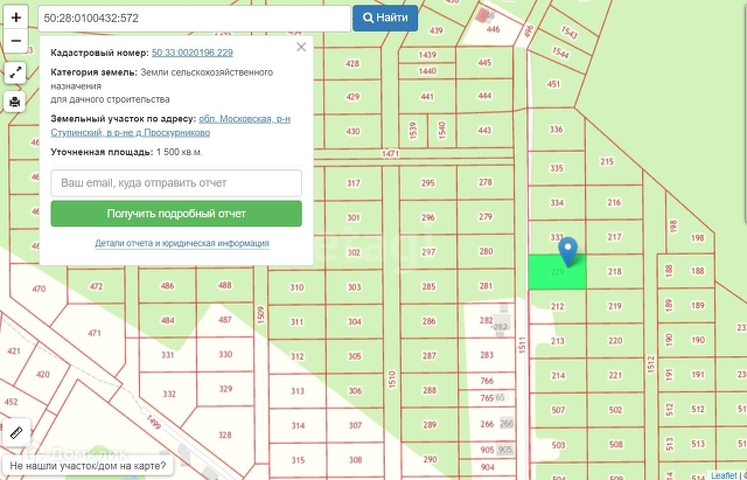Select parcel 221 on the map
Image resolution: width=747 pixels, height=480 pixels.
(x=615, y=376)
